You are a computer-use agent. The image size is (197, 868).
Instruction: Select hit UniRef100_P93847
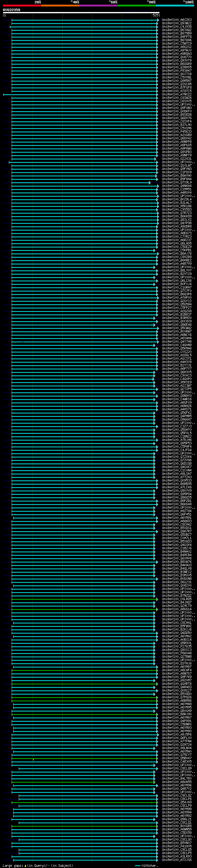[x=177, y=71]
